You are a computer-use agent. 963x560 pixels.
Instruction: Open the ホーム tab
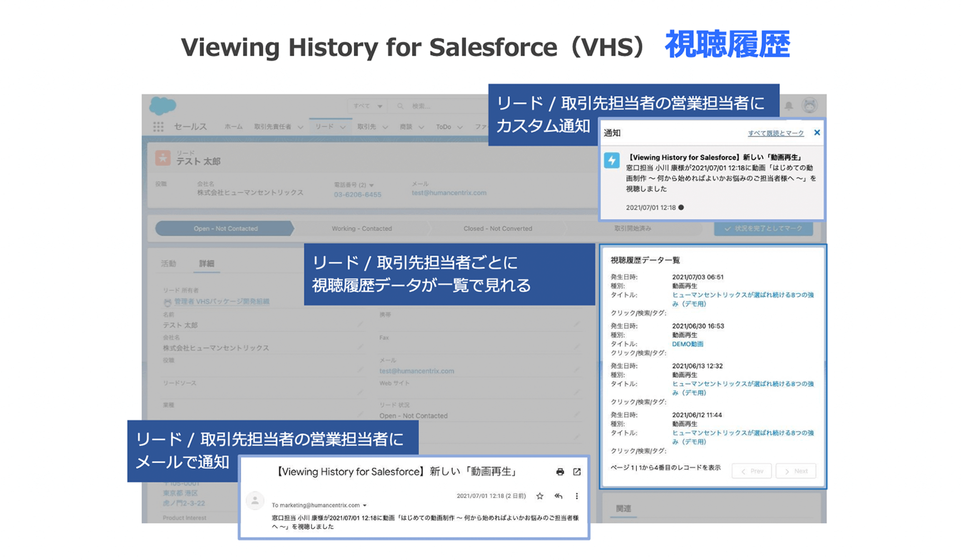pyautogui.click(x=233, y=127)
